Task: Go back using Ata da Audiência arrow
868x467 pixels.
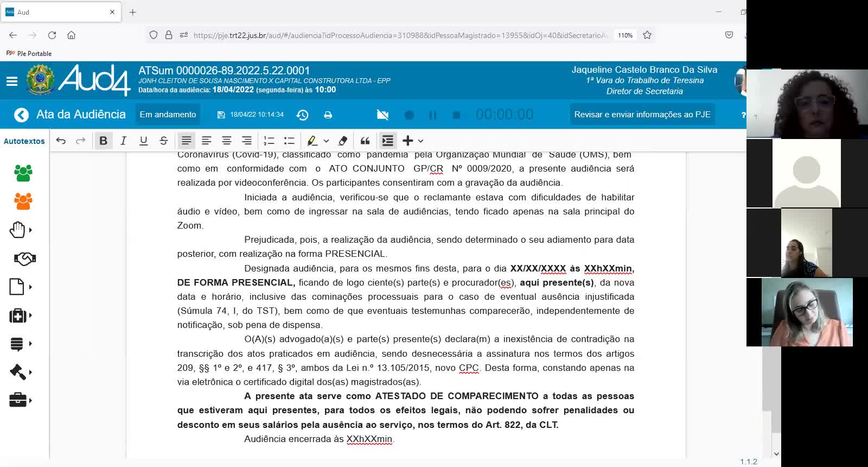Action: point(21,115)
